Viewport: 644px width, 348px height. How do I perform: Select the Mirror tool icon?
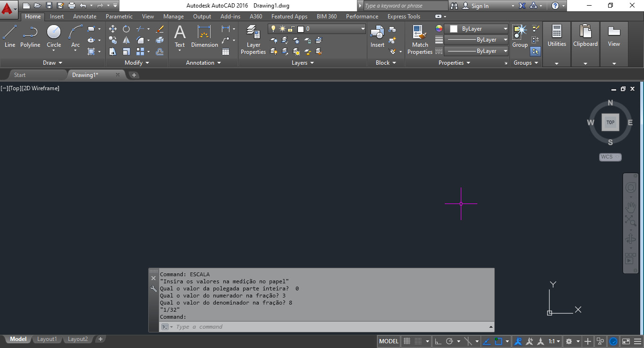click(x=126, y=40)
